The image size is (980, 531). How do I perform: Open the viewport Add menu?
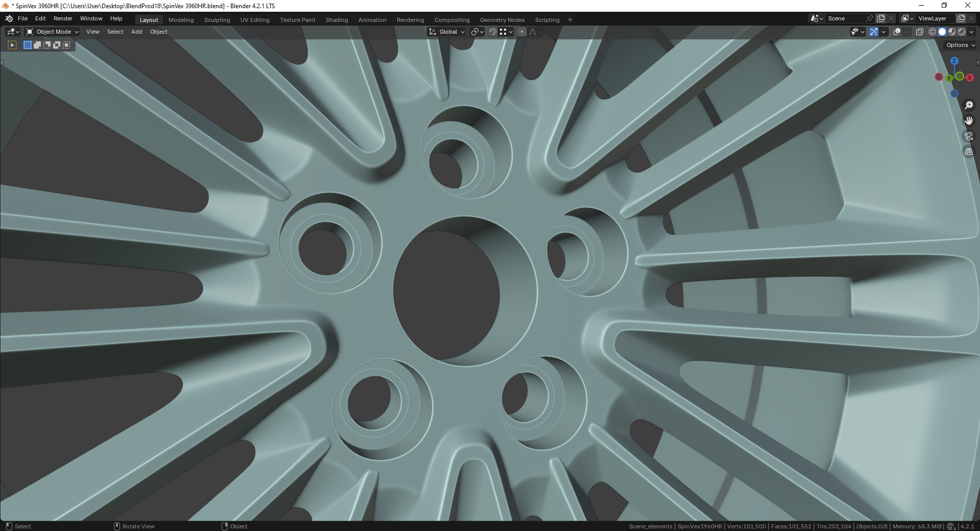(x=136, y=32)
